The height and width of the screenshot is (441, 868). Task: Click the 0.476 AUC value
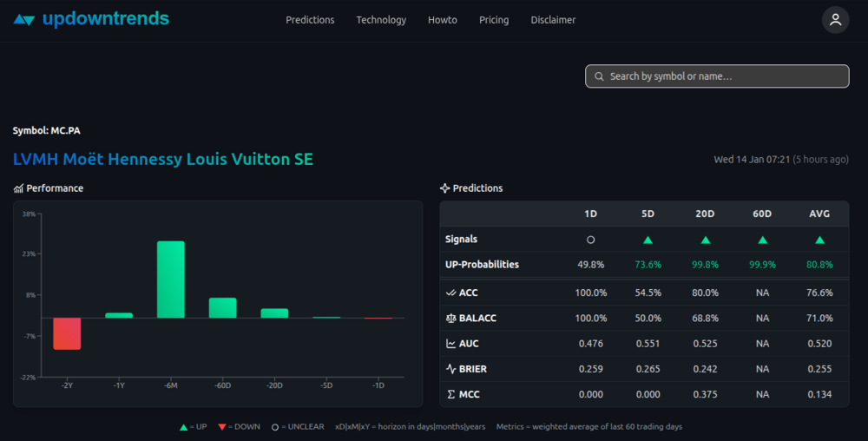click(x=590, y=344)
